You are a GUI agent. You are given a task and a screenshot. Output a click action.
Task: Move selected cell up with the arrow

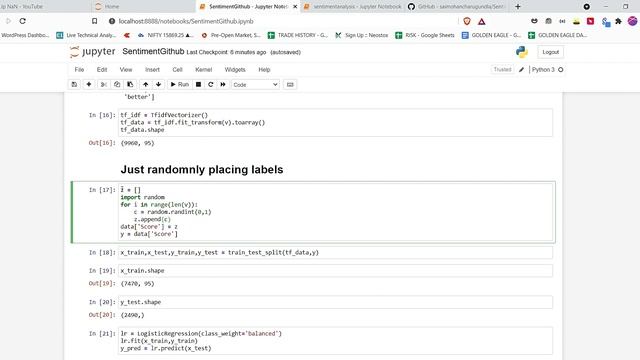[145, 84]
